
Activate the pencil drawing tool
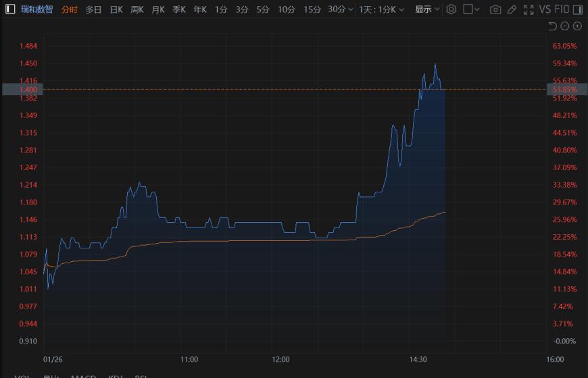(x=512, y=9)
